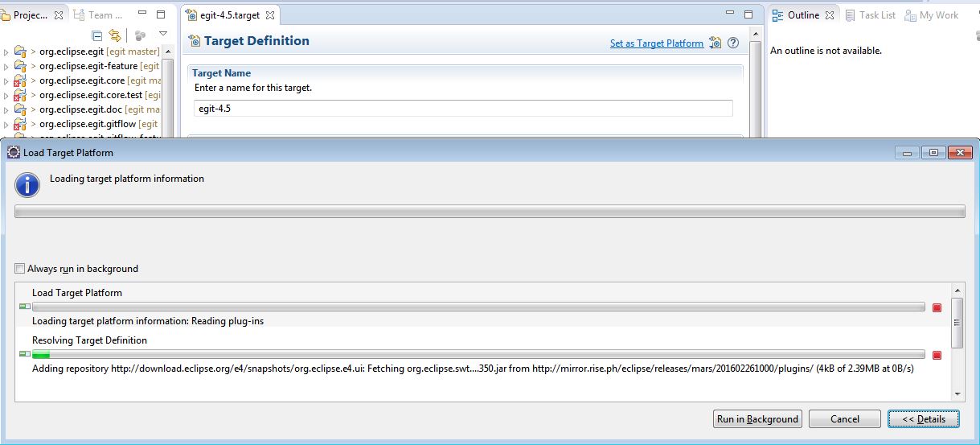Select org.eclipse.egit.gitflow folder icon
980x445 pixels.
click(x=20, y=124)
